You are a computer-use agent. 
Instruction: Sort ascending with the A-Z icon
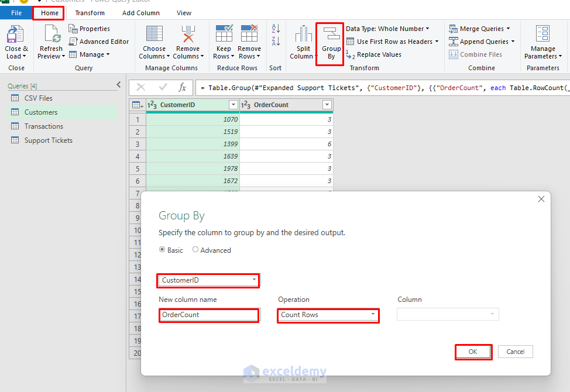(276, 28)
